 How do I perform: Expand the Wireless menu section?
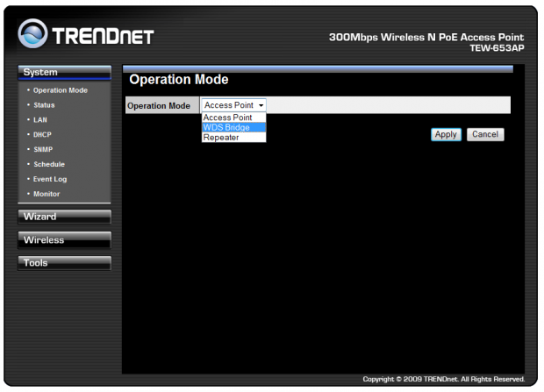65,240
